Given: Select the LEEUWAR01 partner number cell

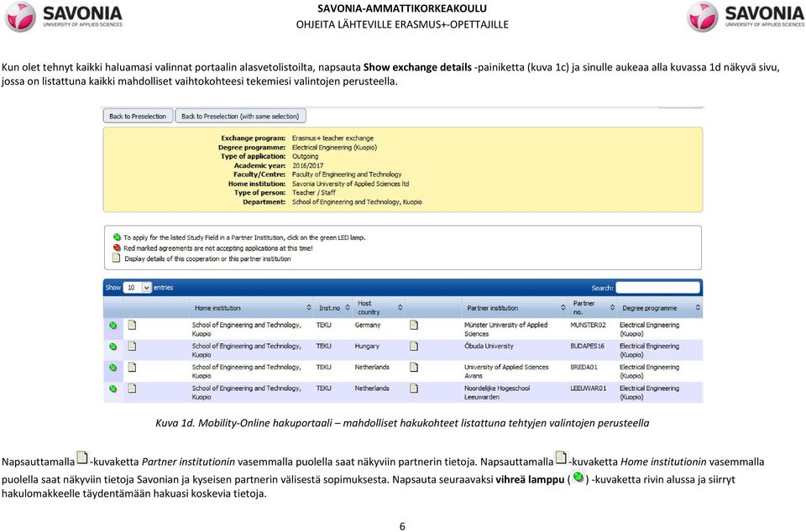Looking at the screenshot, I should [589, 389].
